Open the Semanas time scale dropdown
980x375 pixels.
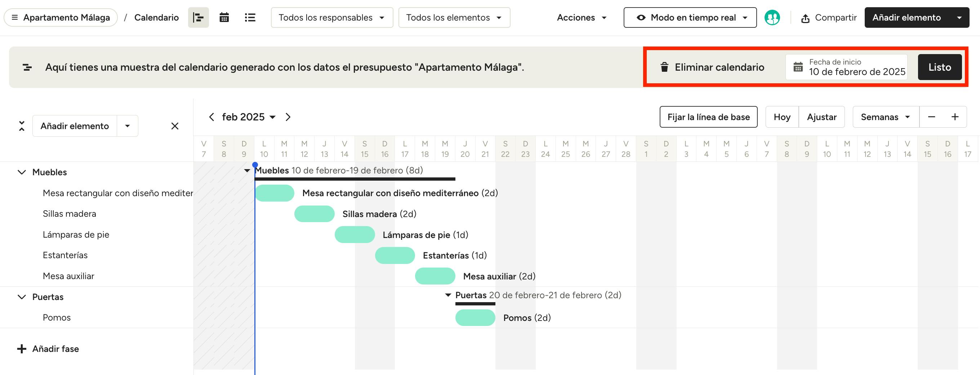coord(885,117)
